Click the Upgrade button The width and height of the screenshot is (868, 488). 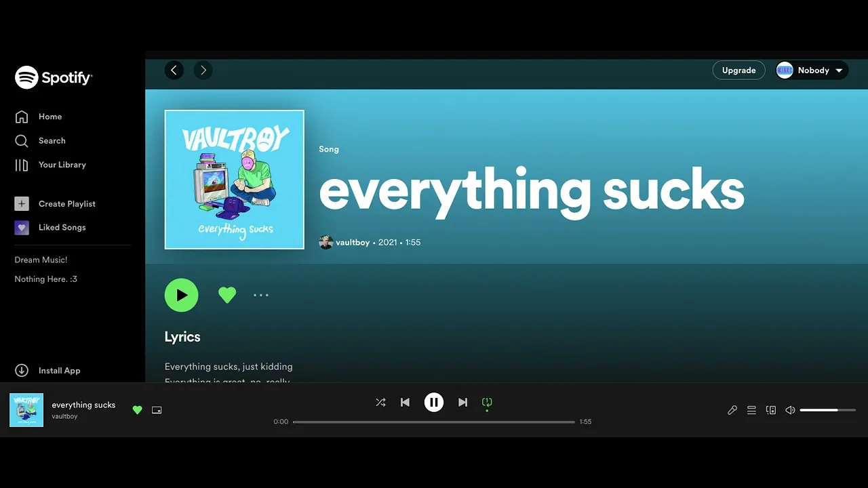(x=738, y=70)
